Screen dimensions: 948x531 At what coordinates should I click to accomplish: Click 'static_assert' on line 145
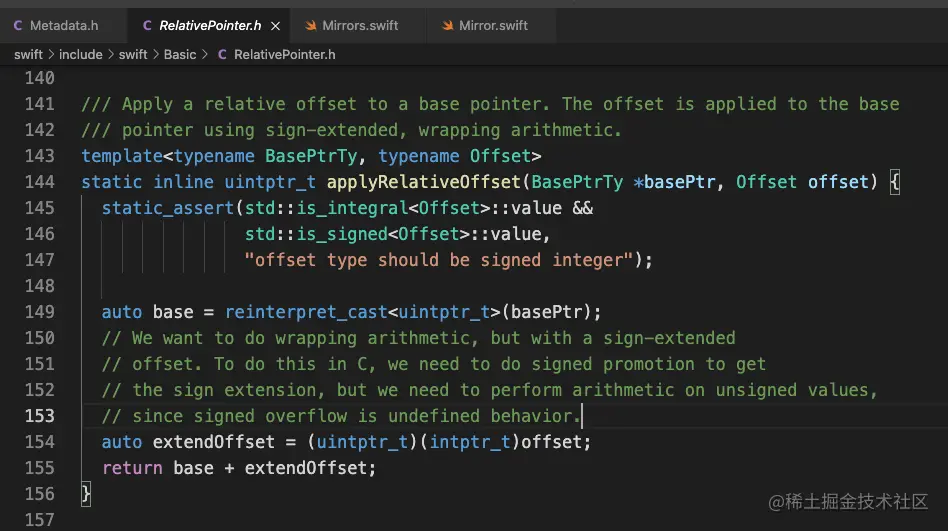pos(167,208)
